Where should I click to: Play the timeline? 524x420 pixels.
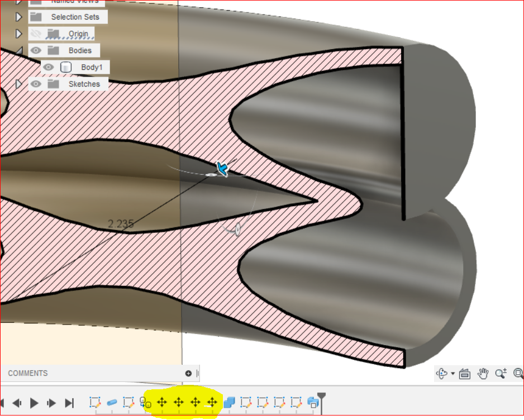(x=34, y=403)
